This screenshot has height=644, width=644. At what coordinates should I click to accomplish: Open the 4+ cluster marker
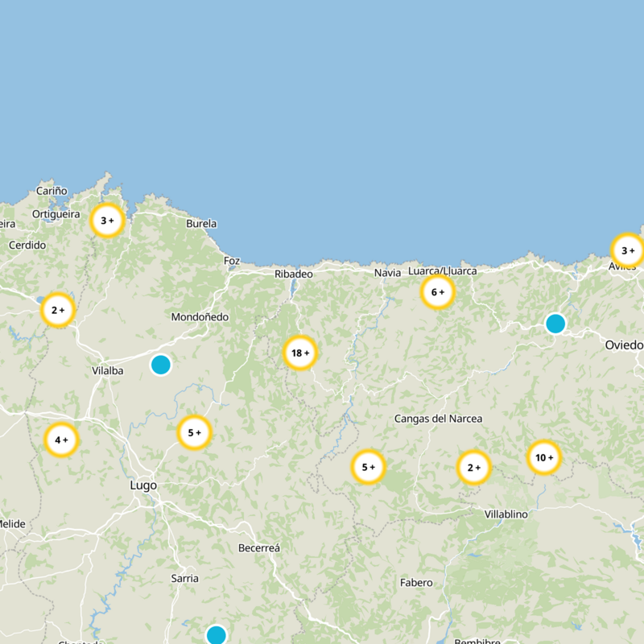61,440
